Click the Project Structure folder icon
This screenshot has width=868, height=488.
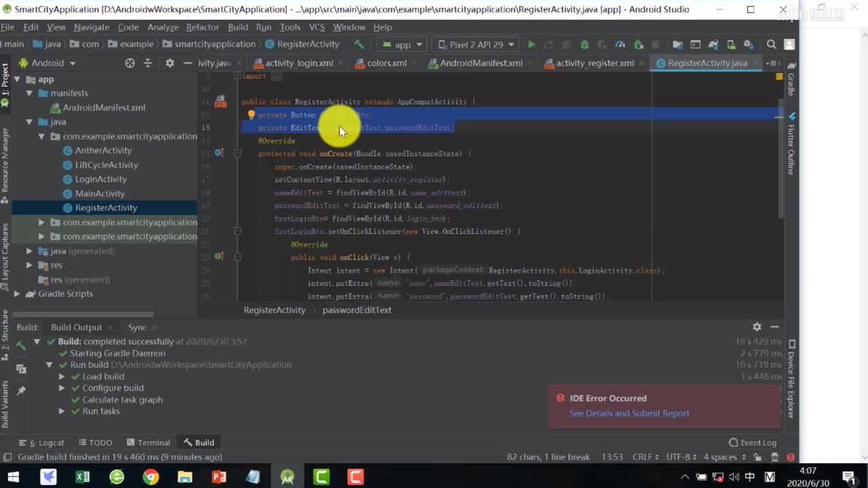coord(677,45)
